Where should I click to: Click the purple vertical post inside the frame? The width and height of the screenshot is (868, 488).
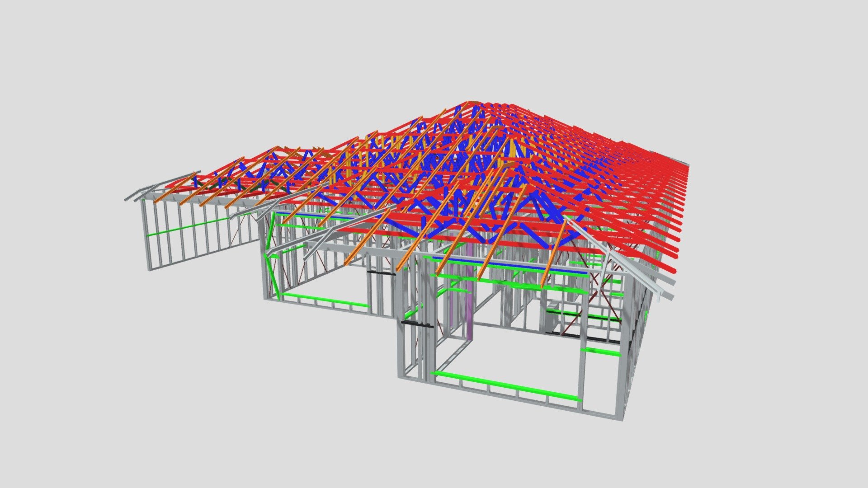tap(471, 291)
